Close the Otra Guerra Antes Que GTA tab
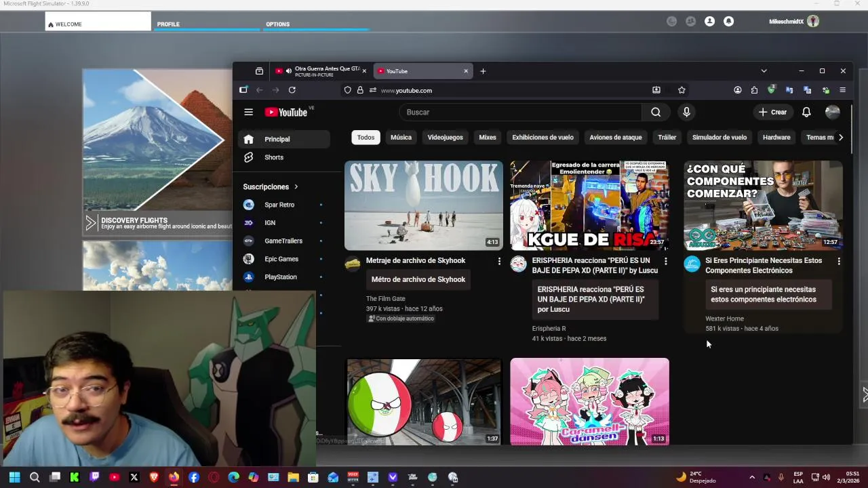 point(364,71)
